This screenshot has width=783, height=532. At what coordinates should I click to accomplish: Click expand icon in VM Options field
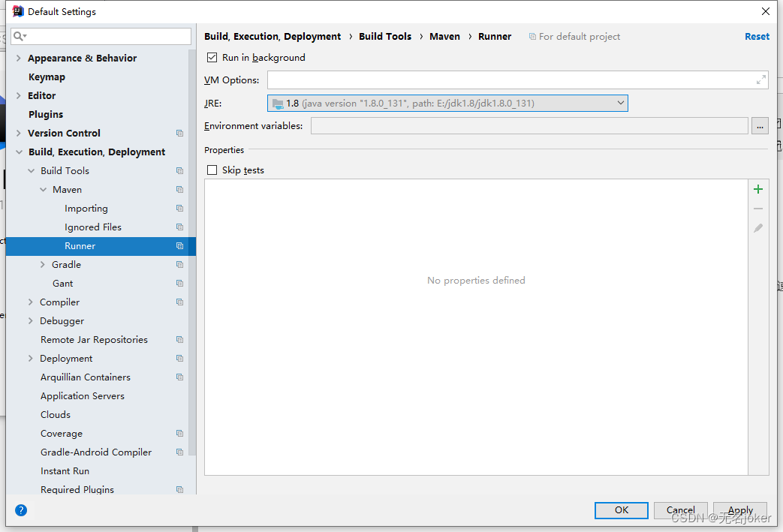760,80
